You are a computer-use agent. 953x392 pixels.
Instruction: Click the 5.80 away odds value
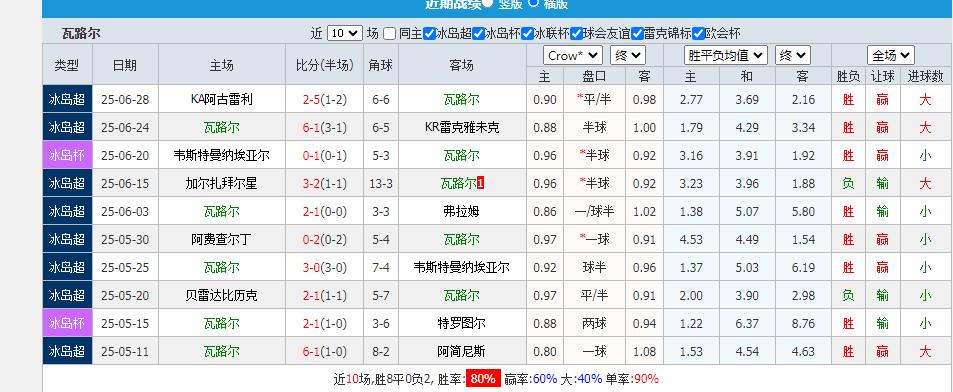(803, 211)
